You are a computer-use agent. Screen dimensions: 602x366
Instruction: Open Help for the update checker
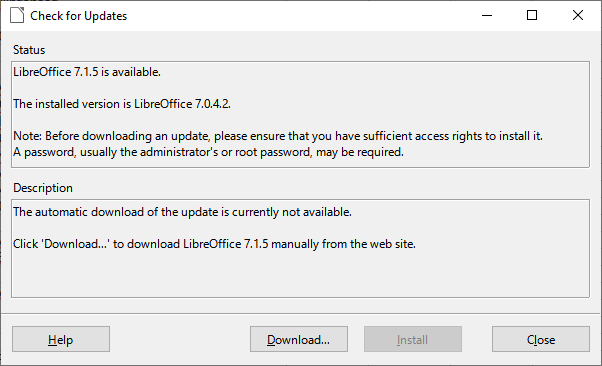click(61, 340)
